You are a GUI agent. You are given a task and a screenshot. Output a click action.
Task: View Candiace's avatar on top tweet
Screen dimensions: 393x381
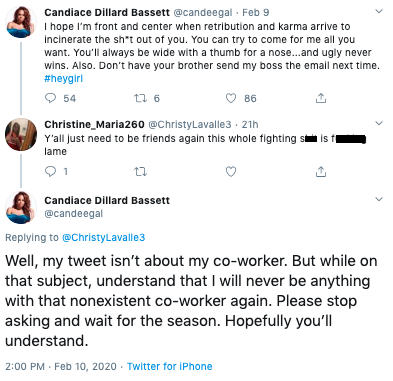(21, 22)
